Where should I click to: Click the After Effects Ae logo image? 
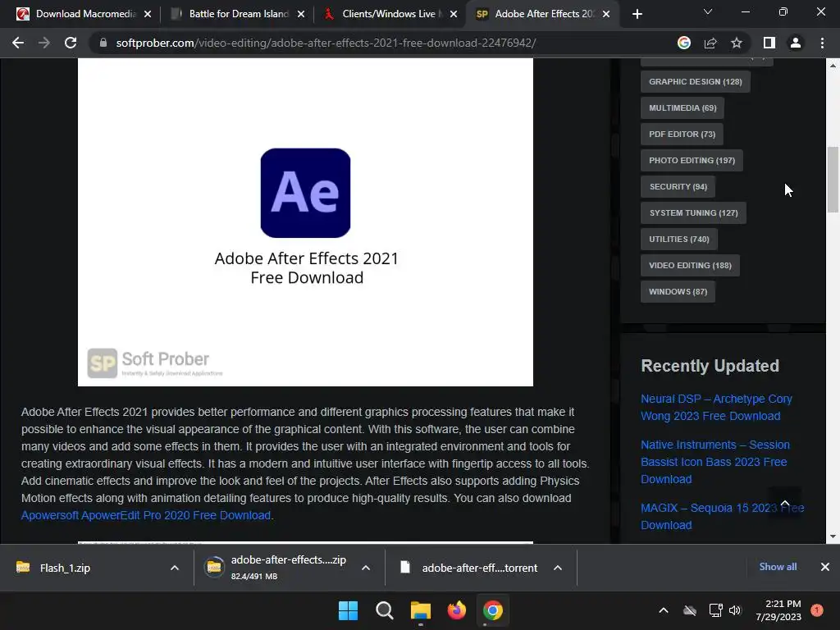click(305, 193)
